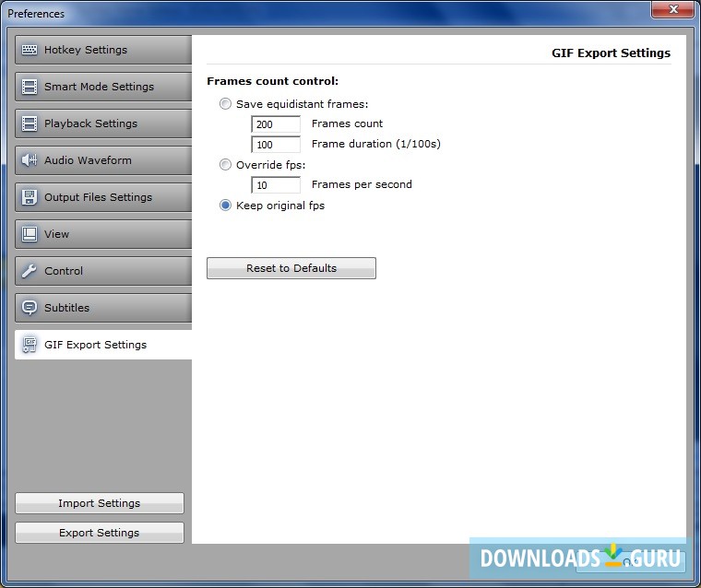The width and height of the screenshot is (701, 588).
Task: Click the Frame duration field showing 100
Action: [x=276, y=145]
